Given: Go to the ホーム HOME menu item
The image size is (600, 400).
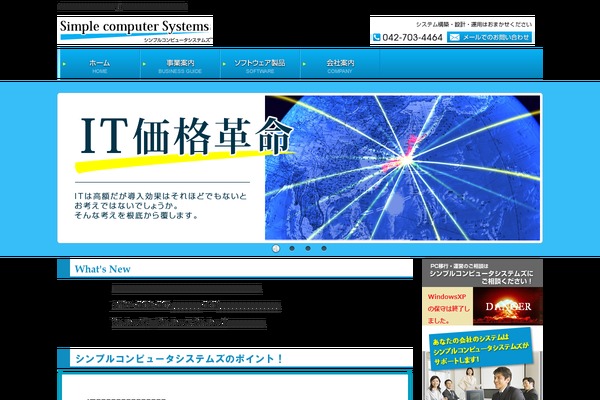Looking at the screenshot, I should coord(99,65).
